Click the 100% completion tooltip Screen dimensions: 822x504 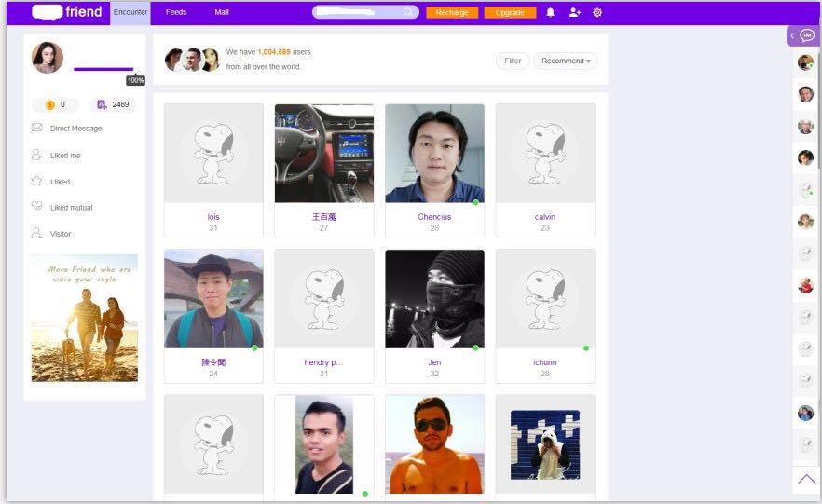(x=135, y=80)
